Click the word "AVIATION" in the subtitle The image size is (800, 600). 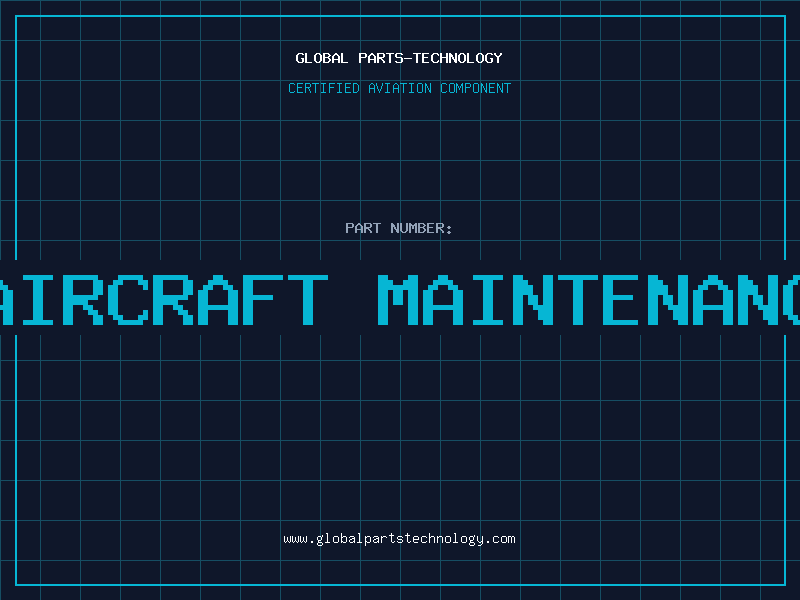(399, 88)
